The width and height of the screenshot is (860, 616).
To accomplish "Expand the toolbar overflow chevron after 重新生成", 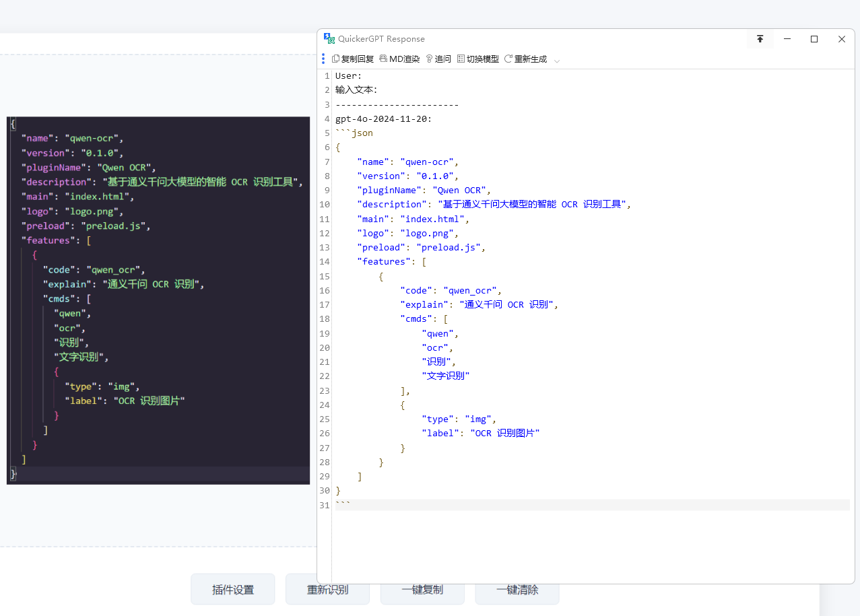I will coord(557,60).
